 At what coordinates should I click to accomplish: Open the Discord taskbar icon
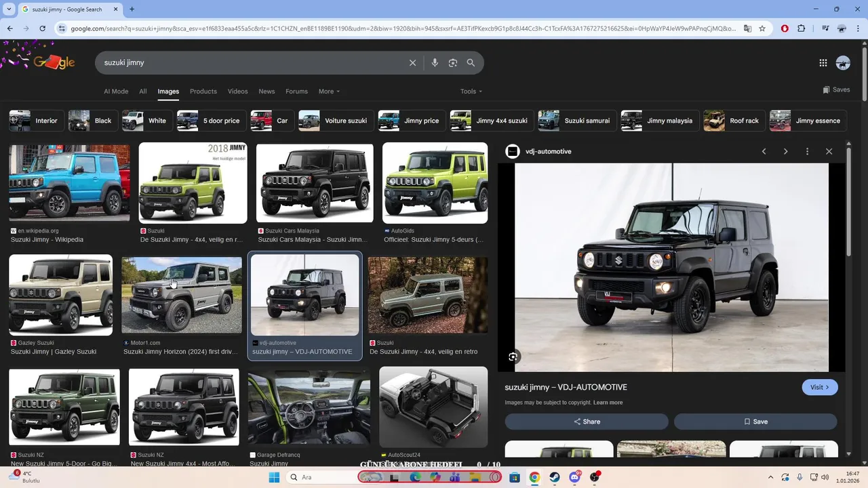575,477
